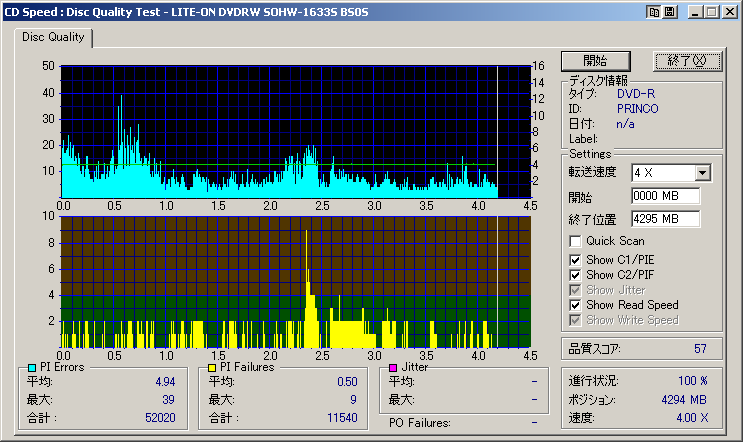Click the 開始 start button
Viewport: 743px width, 442px height.
(x=596, y=61)
